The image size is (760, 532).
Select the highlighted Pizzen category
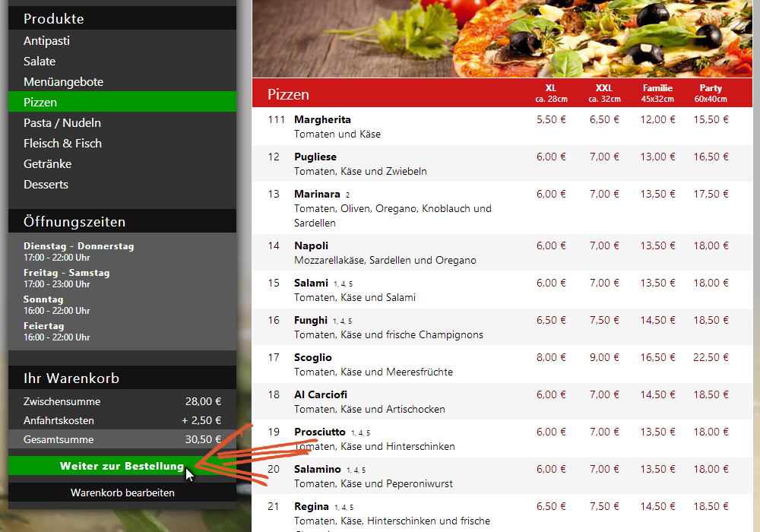[122, 103]
